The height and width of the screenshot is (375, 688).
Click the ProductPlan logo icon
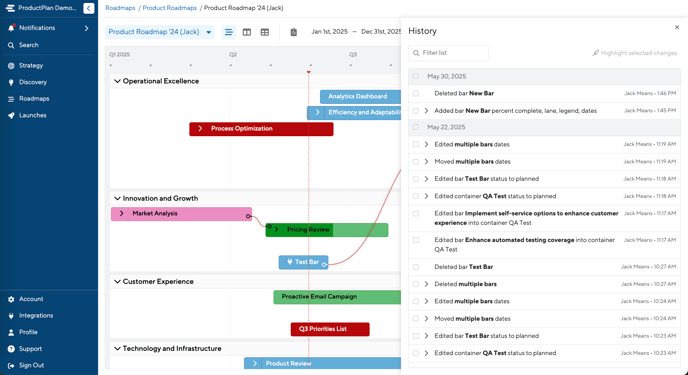point(10,8)
